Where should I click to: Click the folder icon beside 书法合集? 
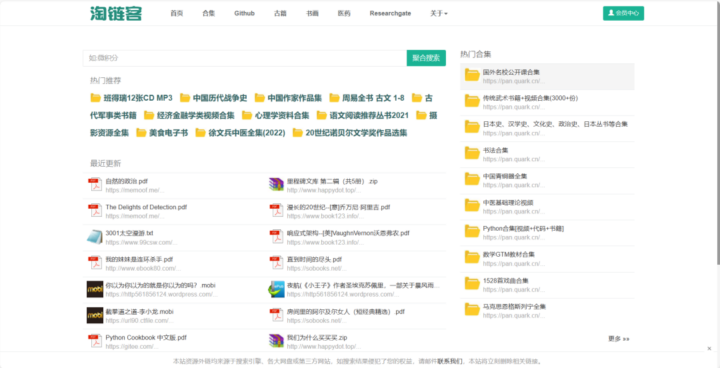[x=472, y=153]
